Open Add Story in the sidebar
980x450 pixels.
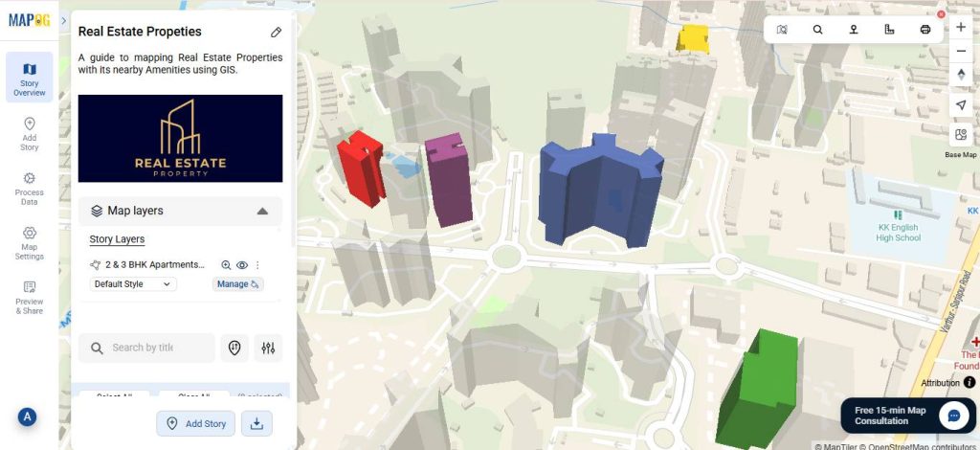click(x=30, y=134)
